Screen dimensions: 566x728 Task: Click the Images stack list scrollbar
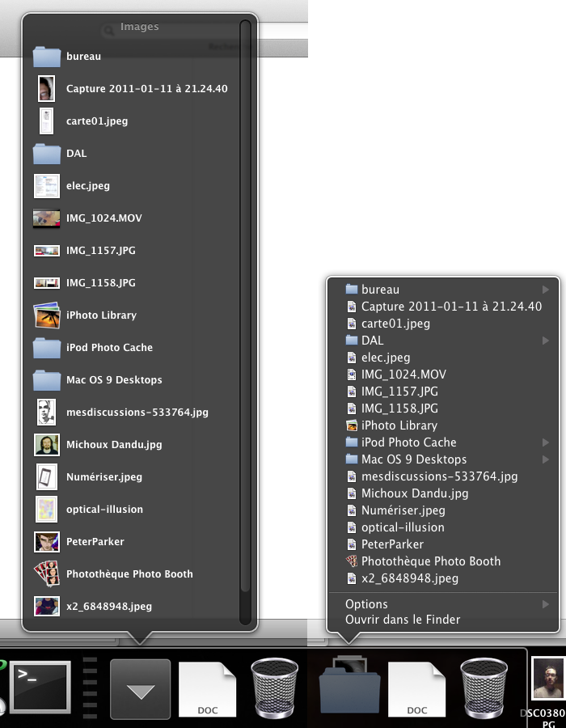[245, 324]
